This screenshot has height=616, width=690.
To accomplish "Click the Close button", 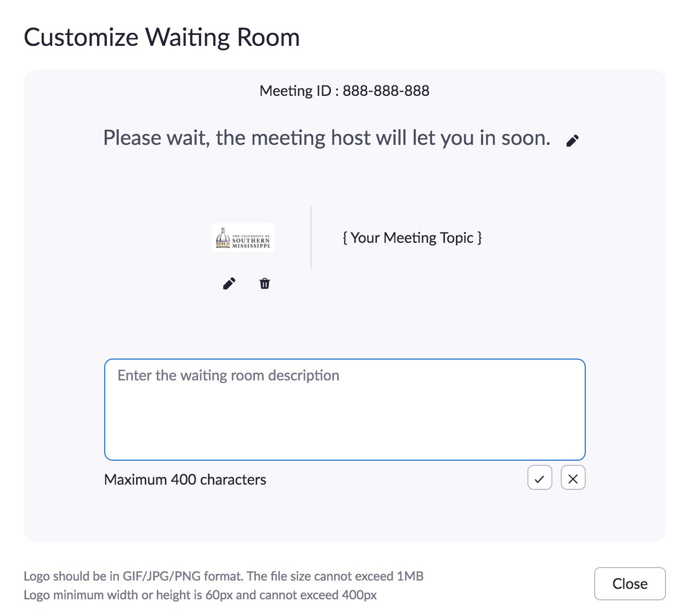I will point(630,584).
